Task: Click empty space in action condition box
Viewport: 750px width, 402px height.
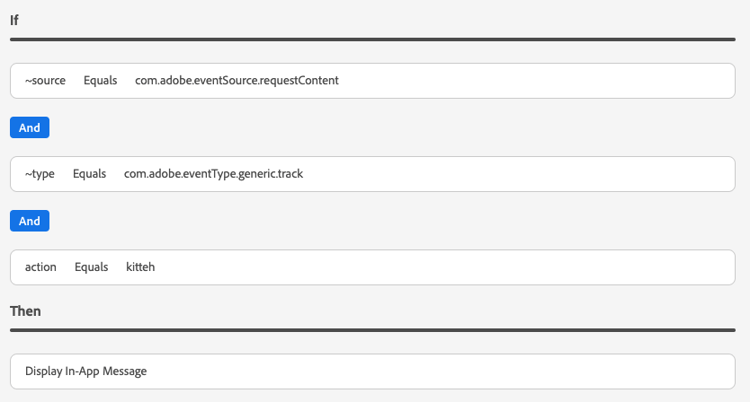Action: (x=450, y=267)
